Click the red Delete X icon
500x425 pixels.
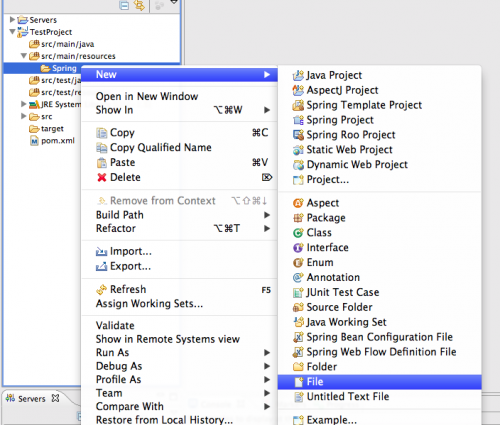(x=102, y=177)
